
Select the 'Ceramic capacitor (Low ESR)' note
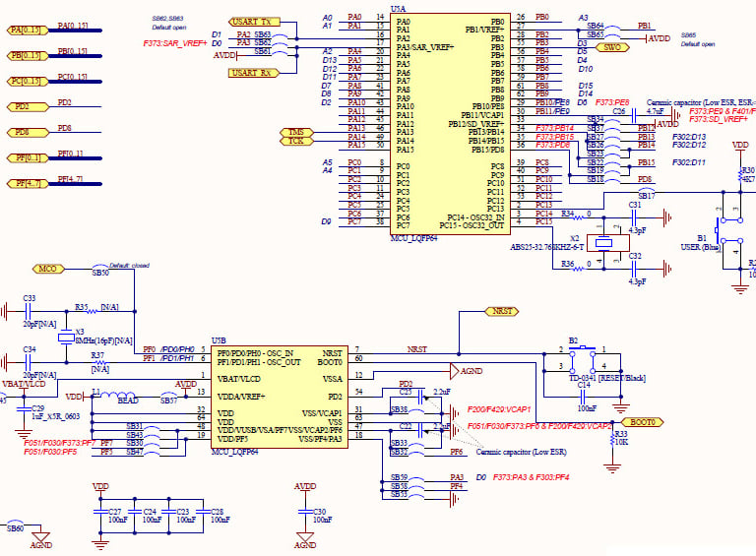[521, 452]
